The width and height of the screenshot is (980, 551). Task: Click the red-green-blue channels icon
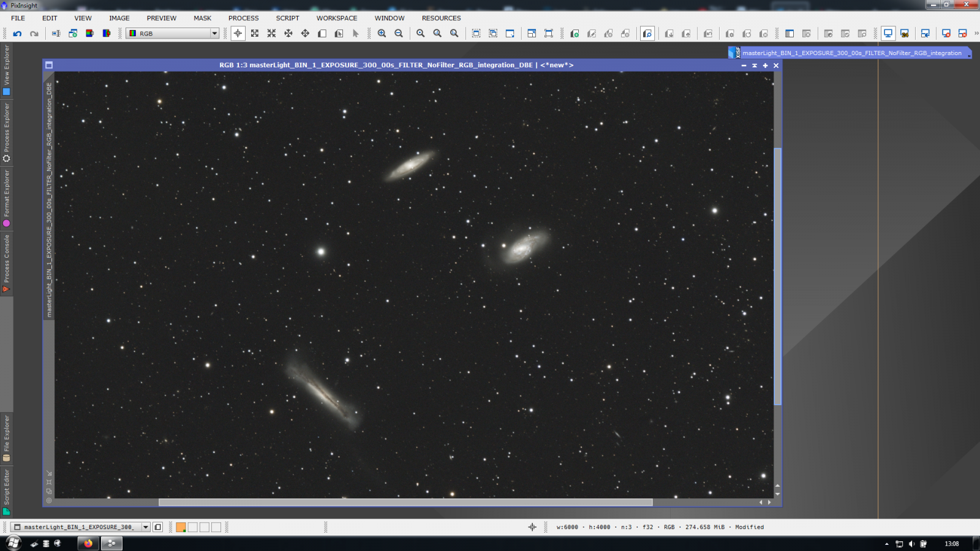(89, 34)
